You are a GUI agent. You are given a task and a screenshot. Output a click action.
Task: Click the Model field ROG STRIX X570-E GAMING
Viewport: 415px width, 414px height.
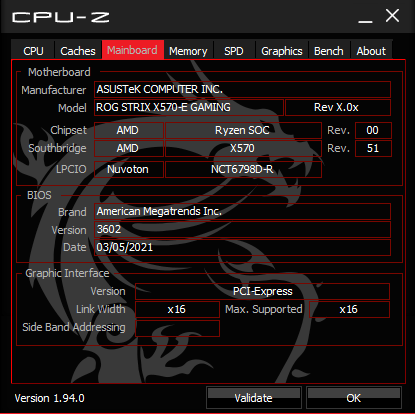pyautogui.click(x=189, y=107)
